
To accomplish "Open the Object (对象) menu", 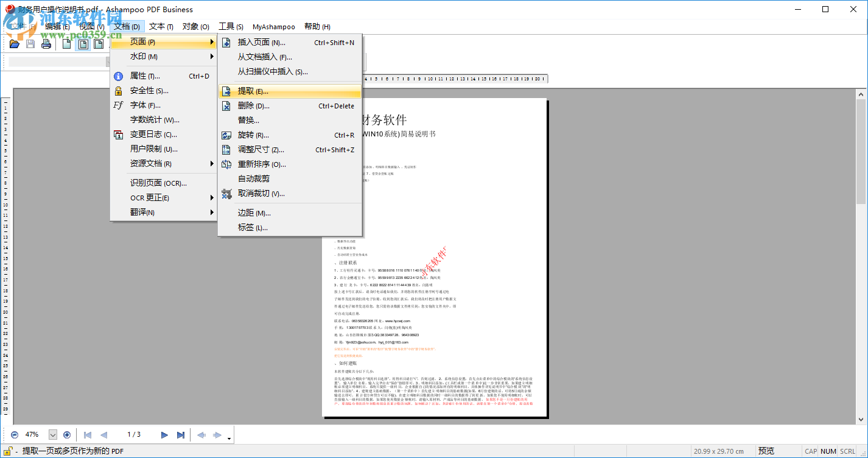I will [196, 26].
